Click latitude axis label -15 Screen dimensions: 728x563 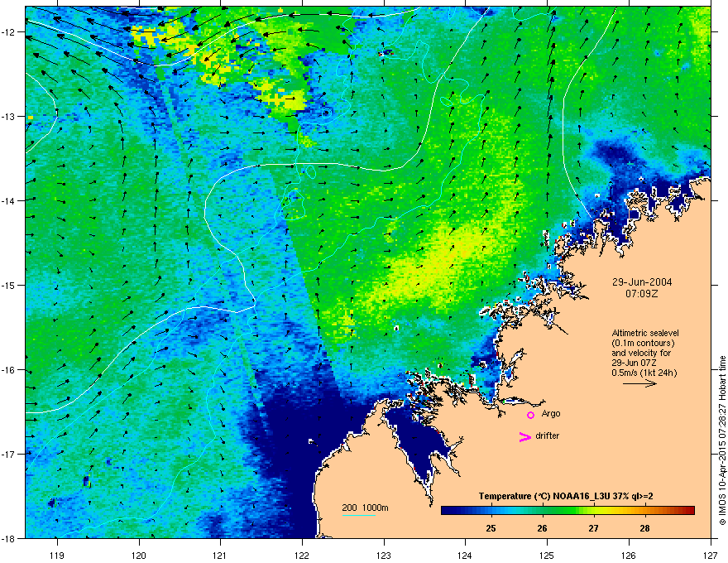[x=9, y=285]
